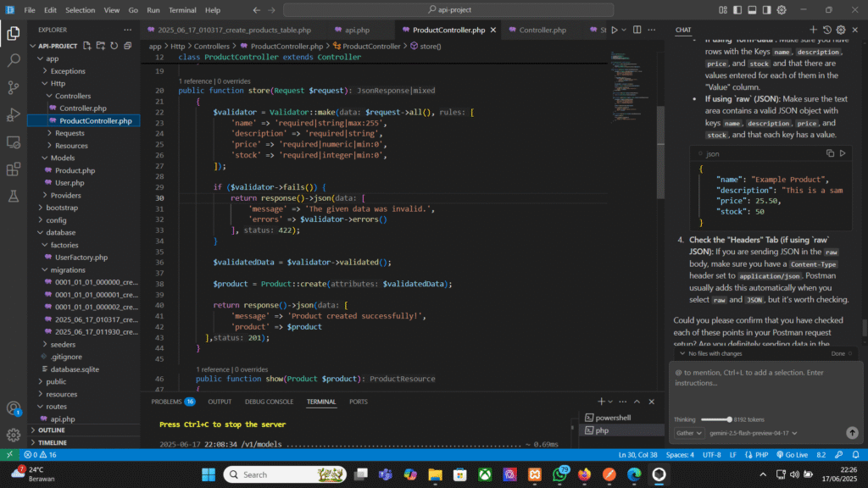Image resolution: width=868 pixels, height=488 pixels.
Task: Adjust the Thinking tokens slider
Action: pos(729,419)
